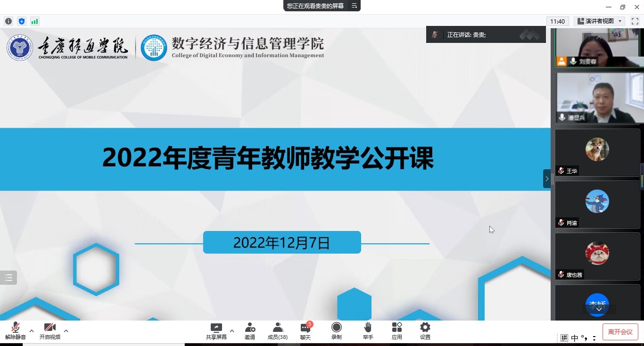Image resolution: width=644 pixels, height=346 pixels.
Task: Select 王华's participant thumbnail
Action: (597, 153)
